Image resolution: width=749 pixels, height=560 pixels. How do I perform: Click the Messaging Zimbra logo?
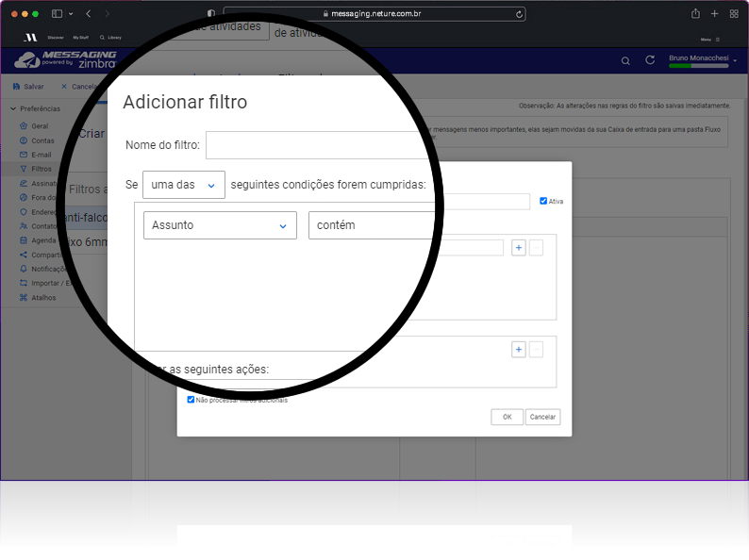(65, 59)
